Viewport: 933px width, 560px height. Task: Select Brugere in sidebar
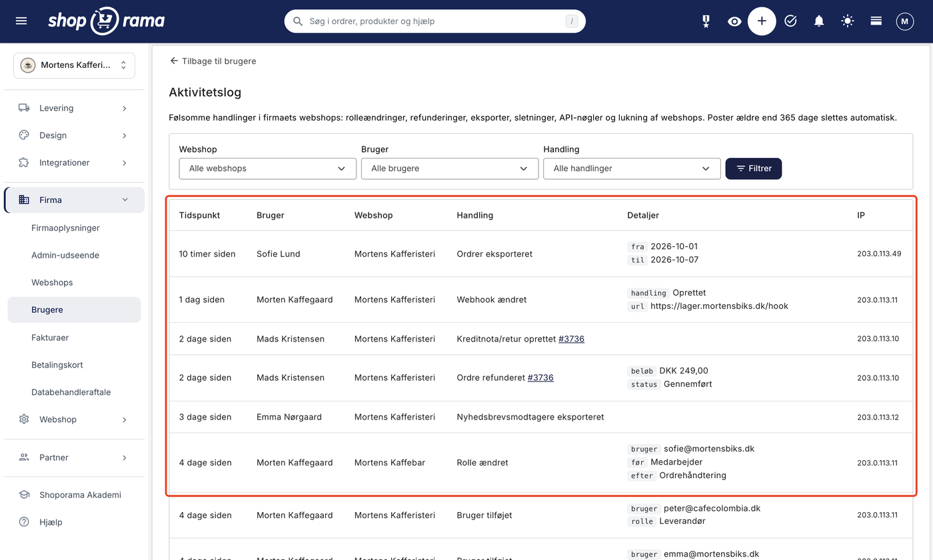(74, 310)
